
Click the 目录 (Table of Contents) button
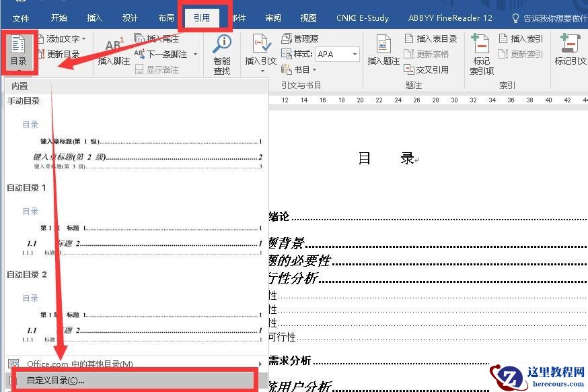coord(18,51)
